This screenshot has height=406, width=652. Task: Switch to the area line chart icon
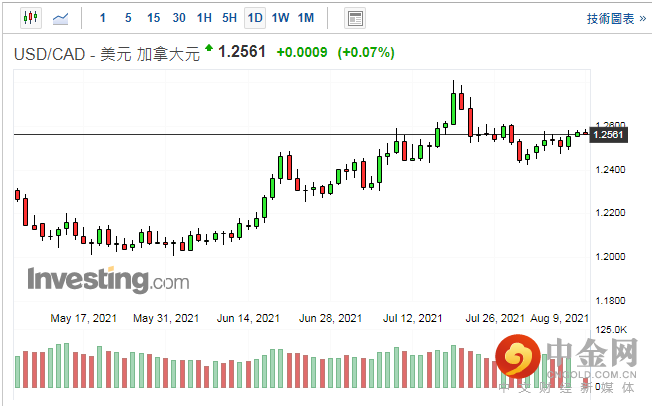(60, 18)
